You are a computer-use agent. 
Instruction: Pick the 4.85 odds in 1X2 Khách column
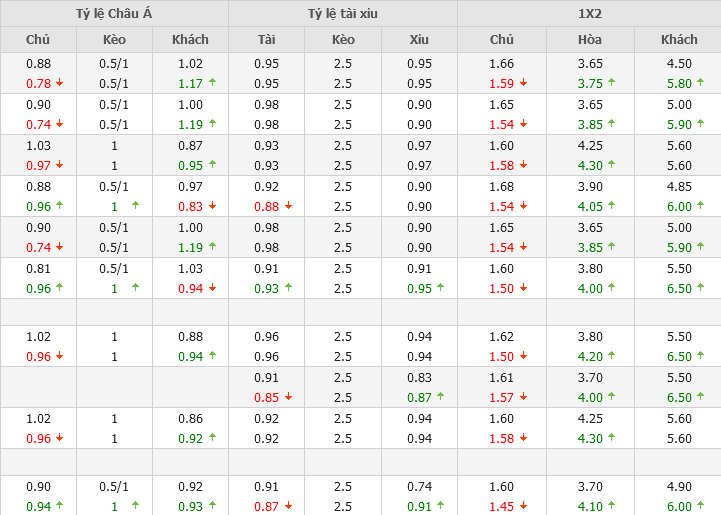(x=679, y=186)
